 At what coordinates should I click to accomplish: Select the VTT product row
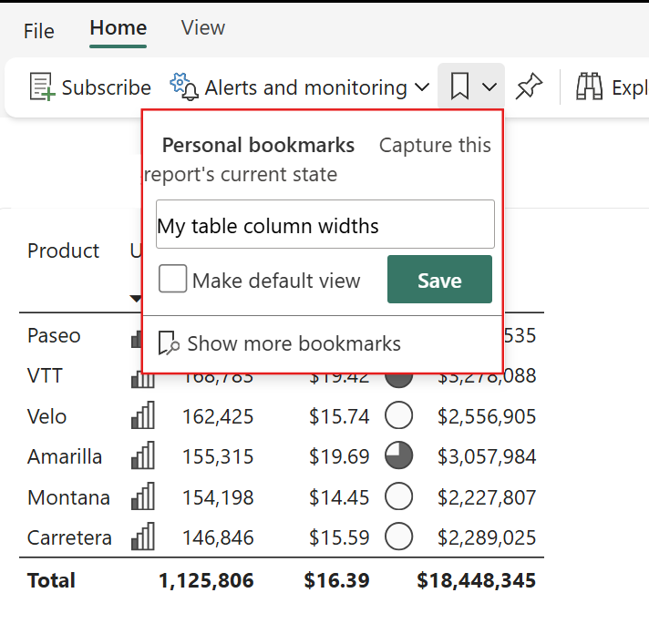click(x=45, y=376)
